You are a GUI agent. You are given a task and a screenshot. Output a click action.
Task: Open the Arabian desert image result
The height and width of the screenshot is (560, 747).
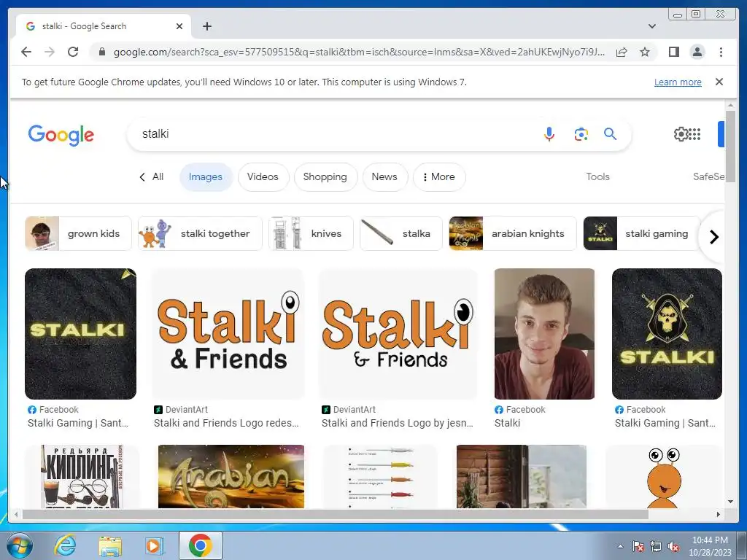tap(231, 477)
